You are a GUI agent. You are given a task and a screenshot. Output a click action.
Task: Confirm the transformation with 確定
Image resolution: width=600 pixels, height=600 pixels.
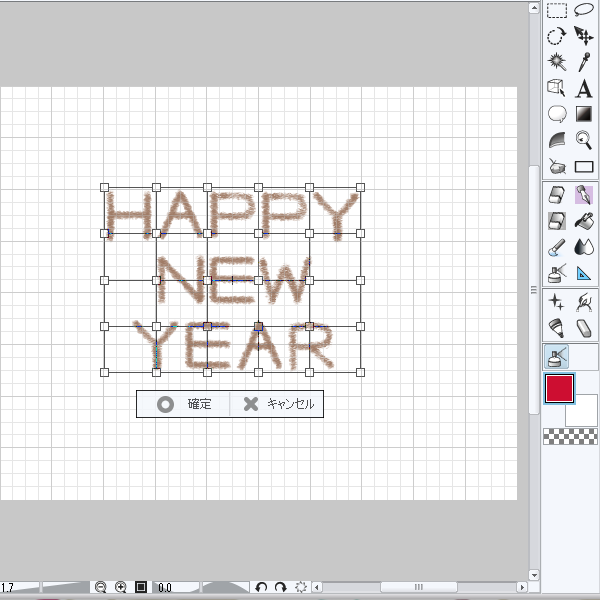183,404
